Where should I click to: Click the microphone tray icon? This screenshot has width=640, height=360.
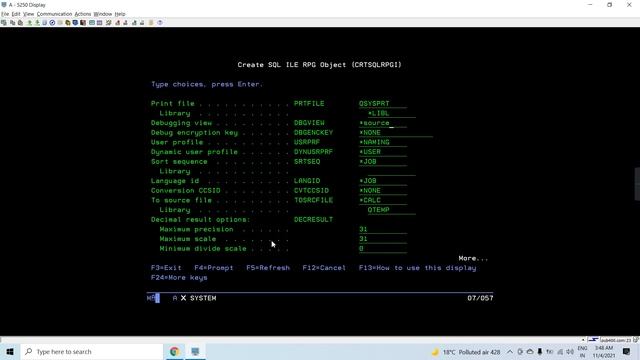(540, 351)
